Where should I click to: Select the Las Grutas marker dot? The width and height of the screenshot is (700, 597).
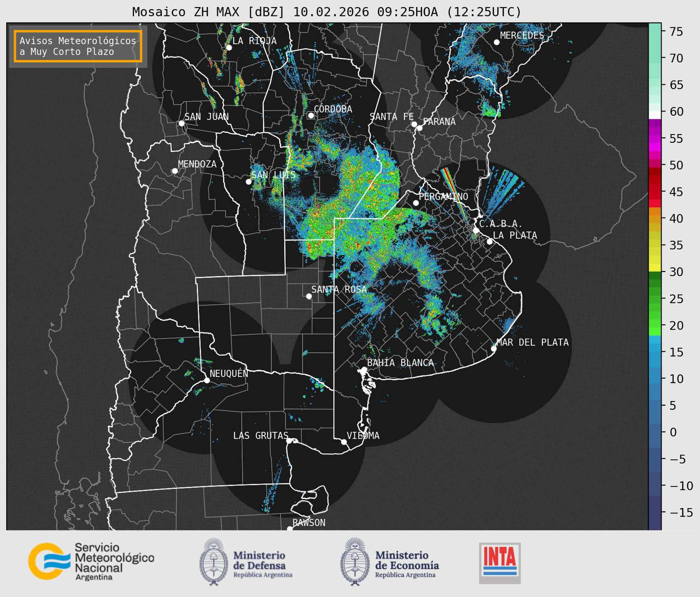[289, 440]
